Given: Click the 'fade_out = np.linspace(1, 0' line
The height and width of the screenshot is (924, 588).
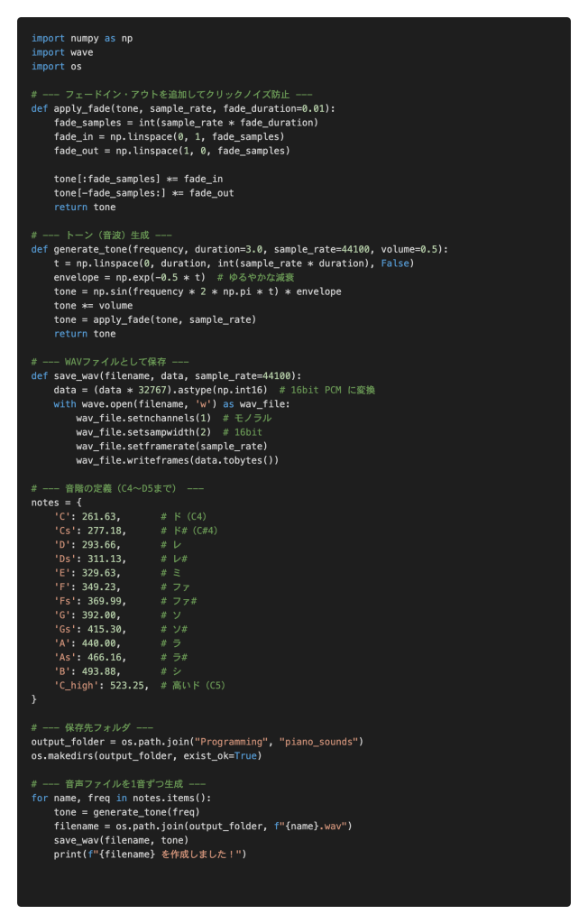Looking at the screenshot, I should coord(171,151).
